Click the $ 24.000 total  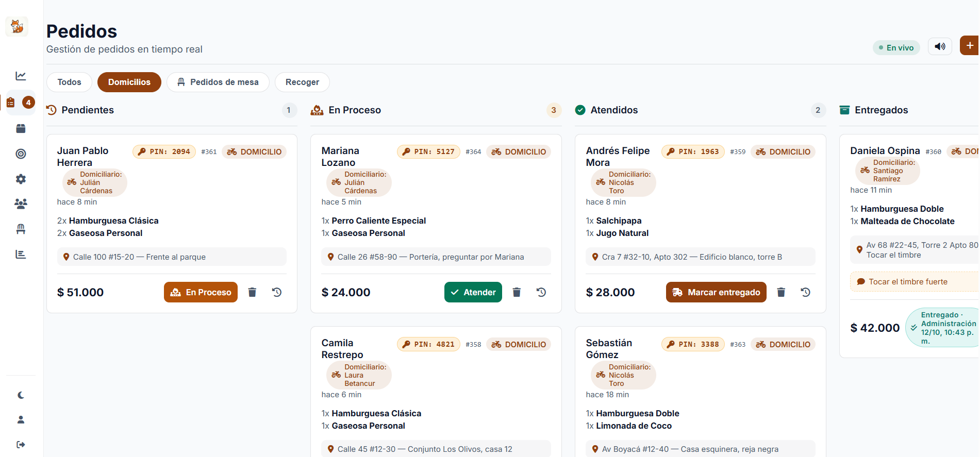tap(346, 292)
